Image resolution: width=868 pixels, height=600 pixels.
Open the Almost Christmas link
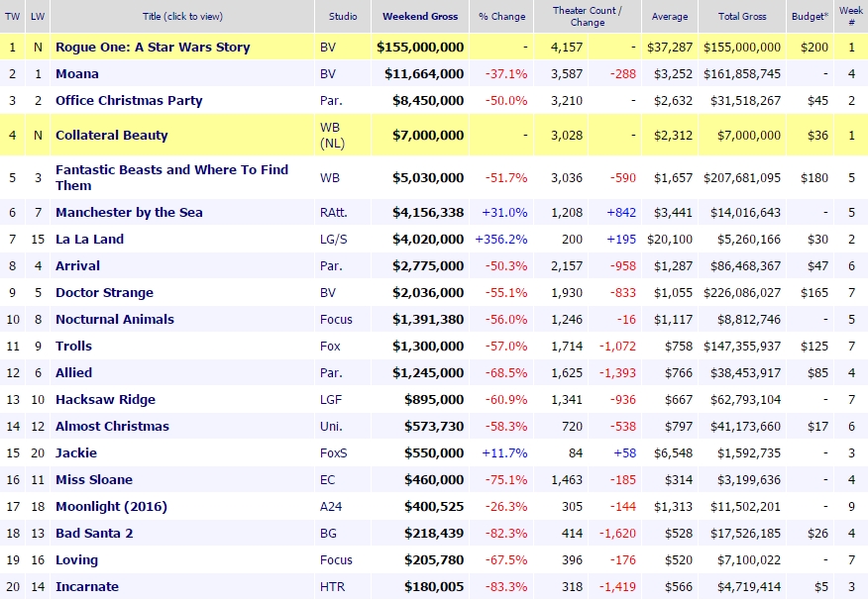point(112,427)
